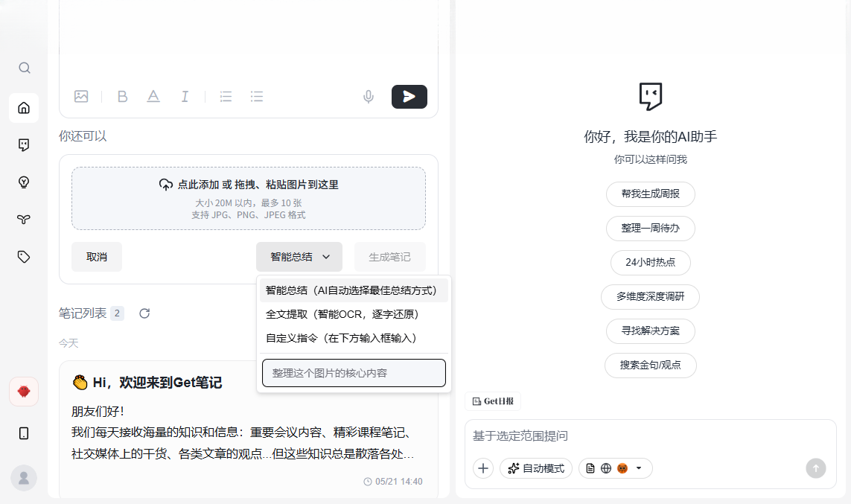The height and width of the screenshot is (504, 851).
Task: Insert image into note editor
Action: (x=81, y=97)
